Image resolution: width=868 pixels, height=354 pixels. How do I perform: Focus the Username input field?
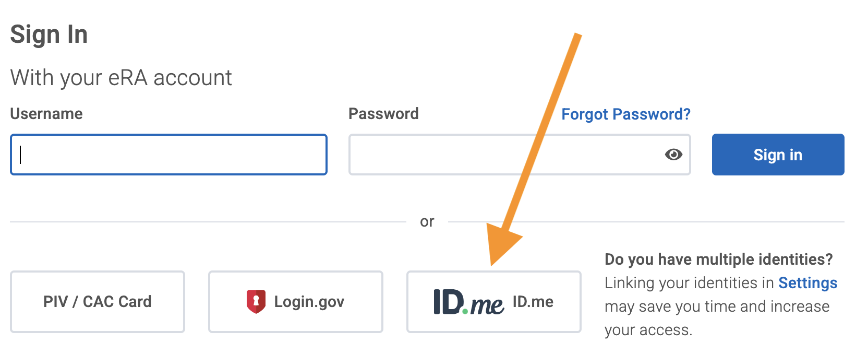pyautogui.click(x=168, y=155)
